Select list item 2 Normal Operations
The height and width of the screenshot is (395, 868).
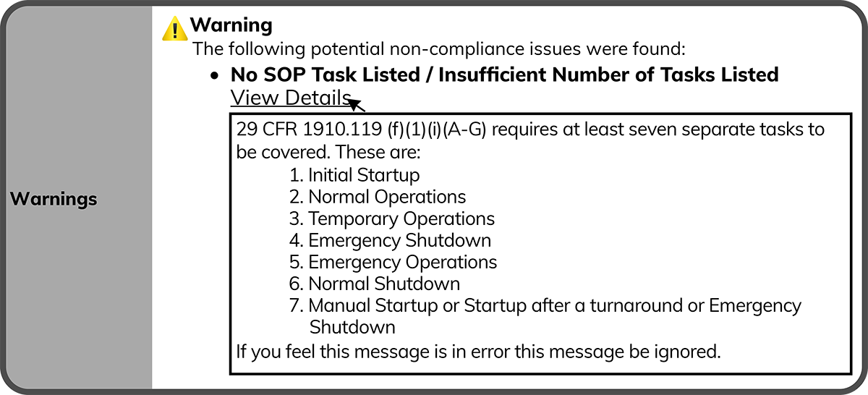(378, 197)
